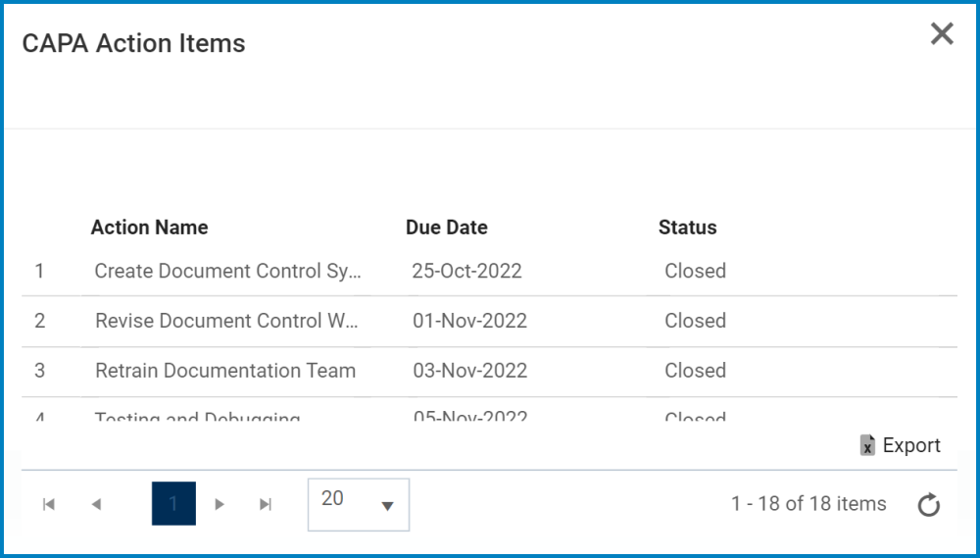
Task: Click Closed status in row 3
Action: point(695,371)
